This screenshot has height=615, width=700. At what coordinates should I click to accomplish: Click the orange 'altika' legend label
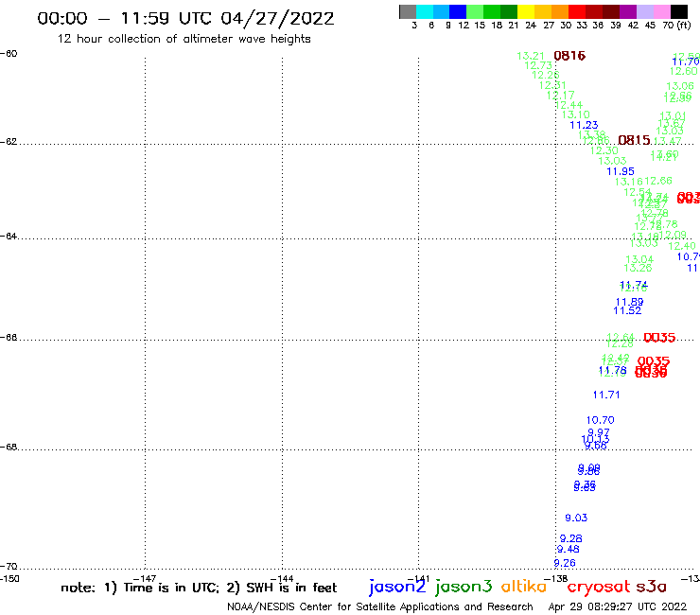tap(524, 586)
